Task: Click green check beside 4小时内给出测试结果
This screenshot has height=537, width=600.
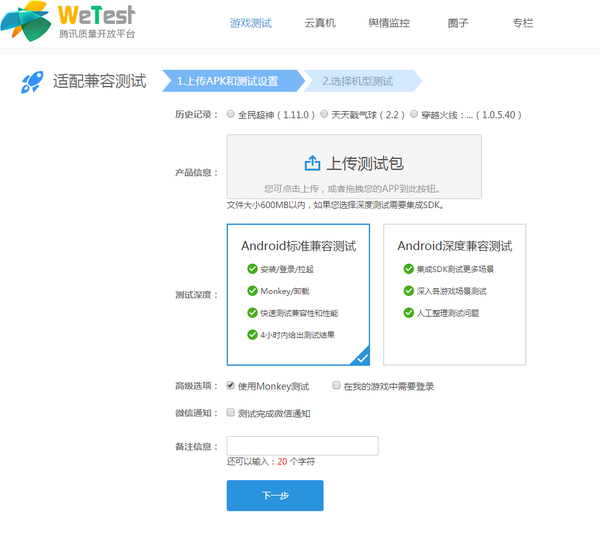Action: [252, 335]
